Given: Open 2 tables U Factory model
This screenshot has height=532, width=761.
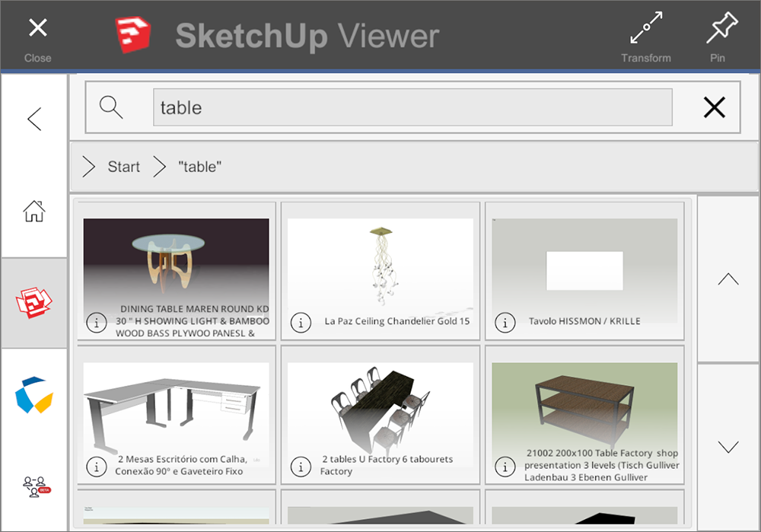Looking at the screenshot, I should pos(380,415).
